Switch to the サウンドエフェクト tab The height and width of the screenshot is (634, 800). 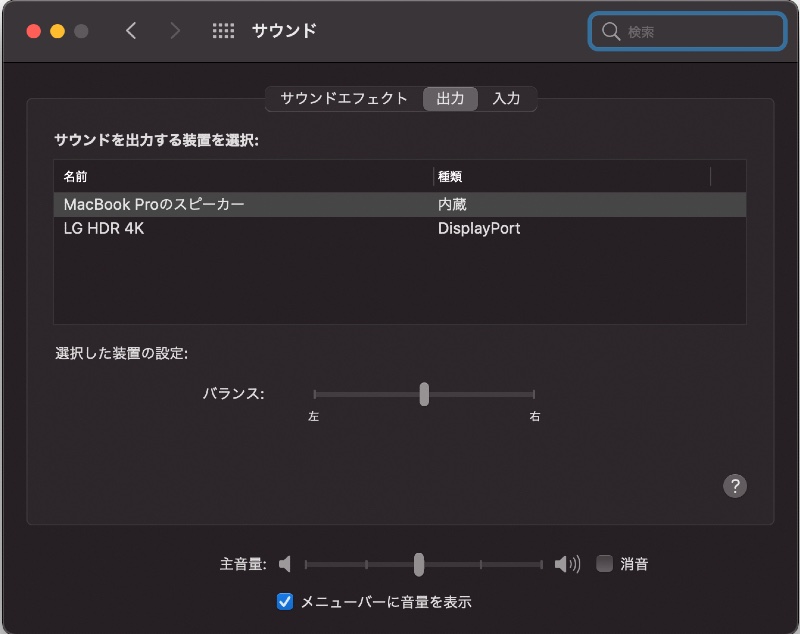point(344,98)
